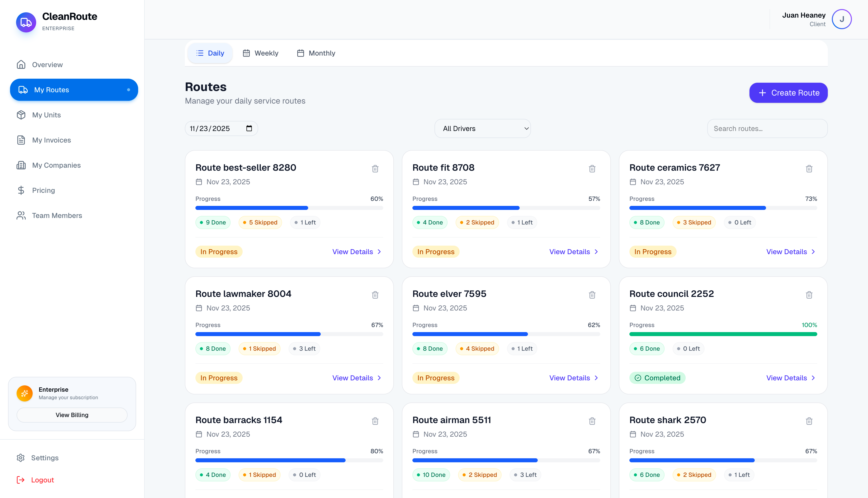Click the Create Route button
This screenshot has height=498, width=868.
coord(788,93)
